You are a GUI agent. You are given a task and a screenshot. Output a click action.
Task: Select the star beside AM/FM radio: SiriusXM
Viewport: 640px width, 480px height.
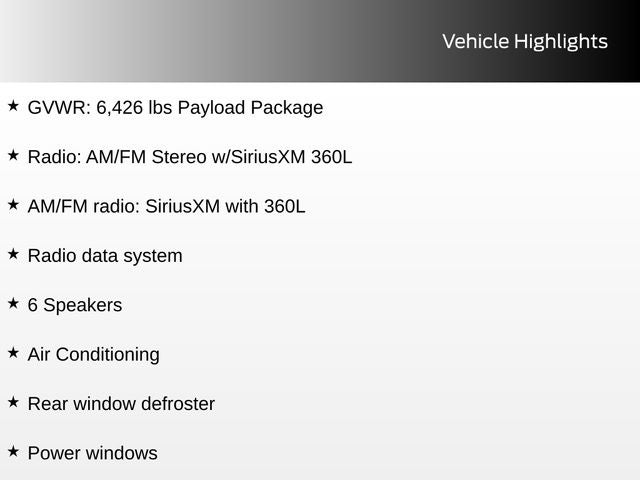pyautogui.click(x=13, y=204)
